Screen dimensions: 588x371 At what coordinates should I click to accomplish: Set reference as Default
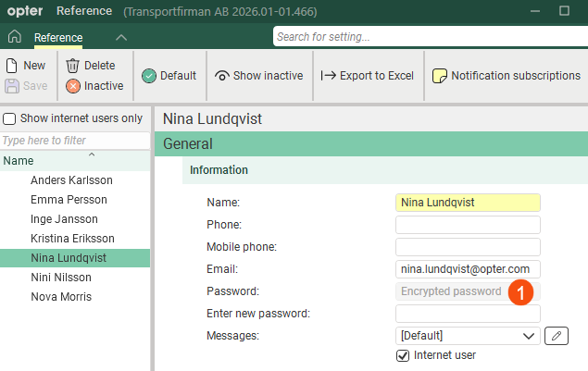tap(169, 76)
